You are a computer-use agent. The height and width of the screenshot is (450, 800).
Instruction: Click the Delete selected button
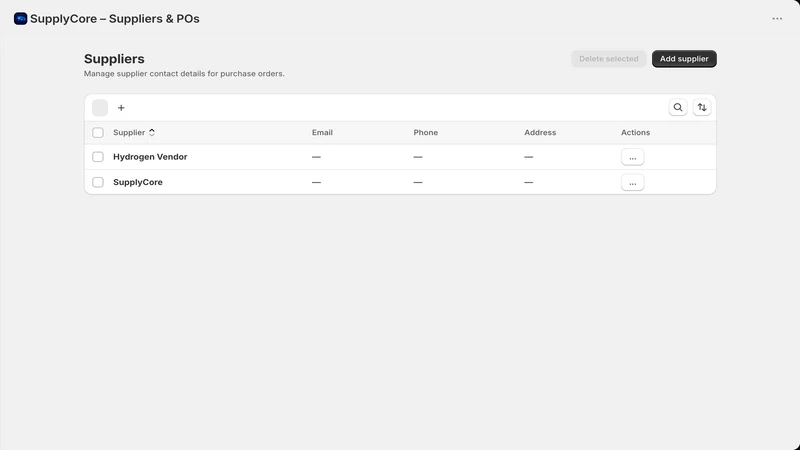tap(608, 59)
